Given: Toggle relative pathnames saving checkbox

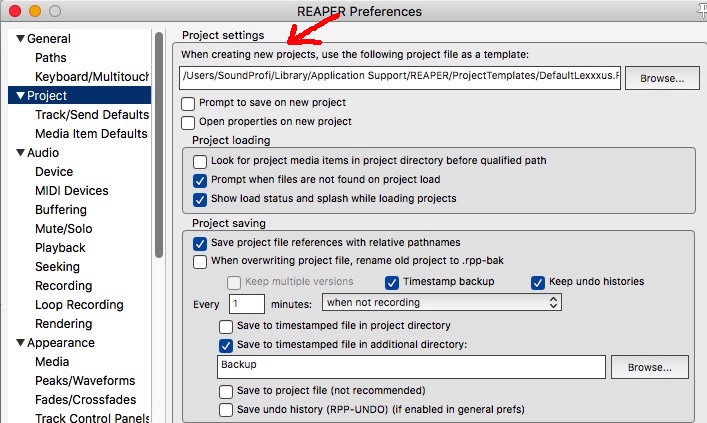Looking at the screenshot, I should pos(200,243).
